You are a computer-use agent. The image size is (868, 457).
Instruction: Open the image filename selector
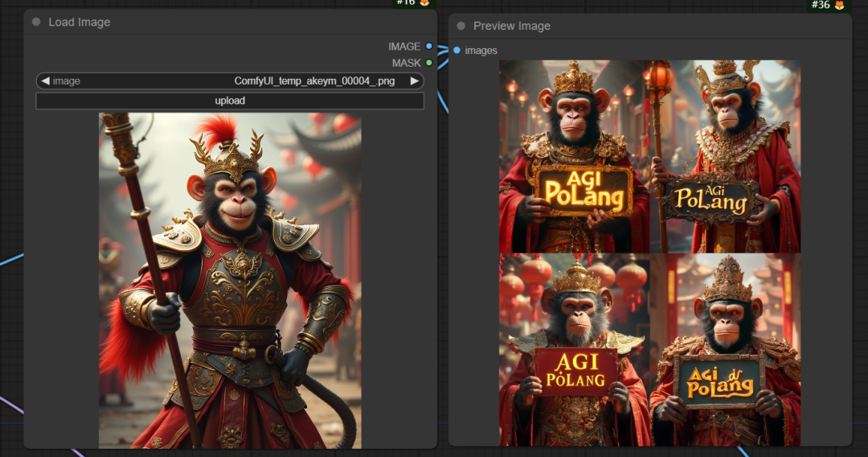pos(230,81)
